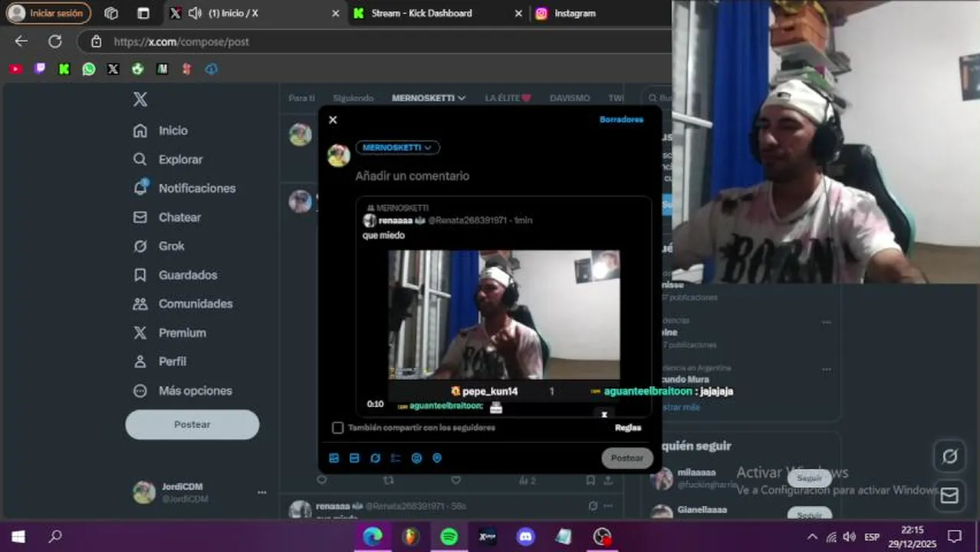Open the quoted video thumbnail

click(x=504, y=315)
